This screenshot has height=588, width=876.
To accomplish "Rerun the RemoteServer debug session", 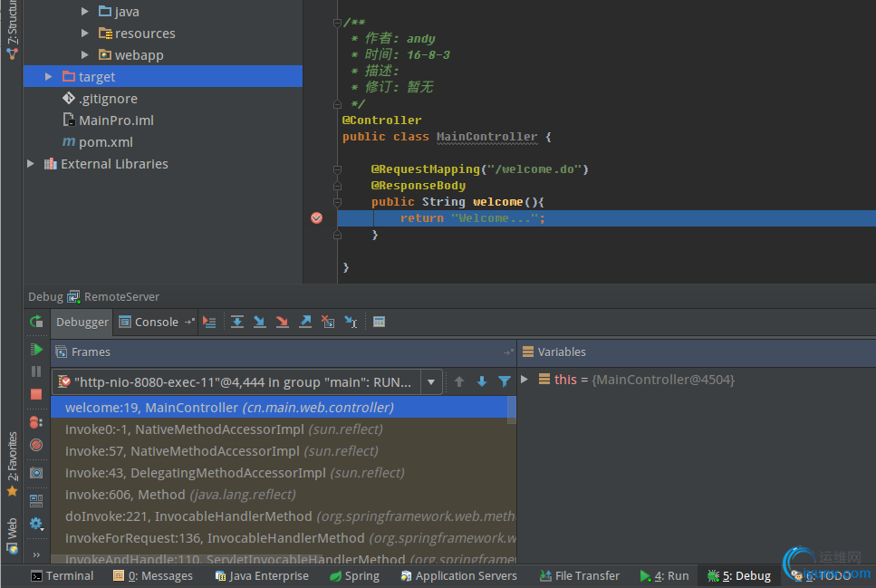I will pyautogui.click(x=36, y=322).
